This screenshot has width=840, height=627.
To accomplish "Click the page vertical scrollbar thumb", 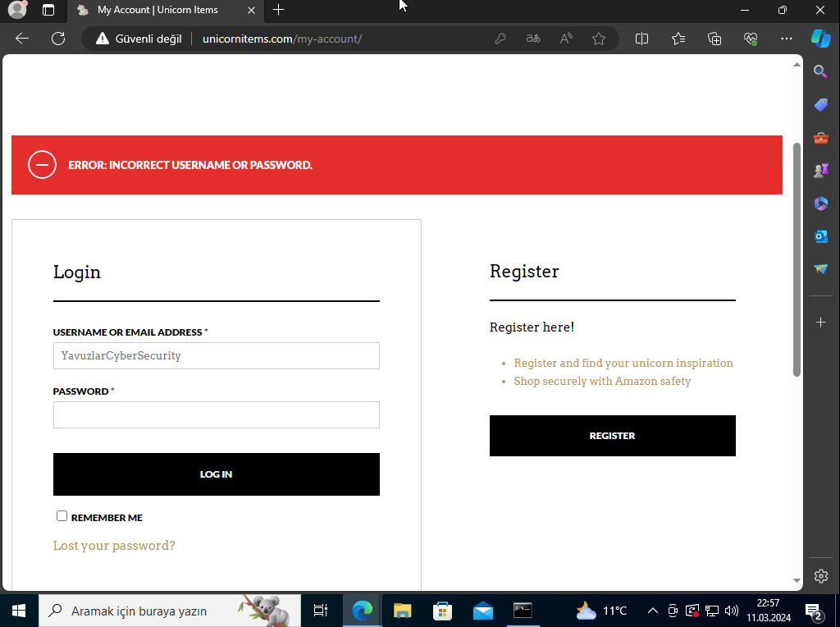I will click(797, 259).
